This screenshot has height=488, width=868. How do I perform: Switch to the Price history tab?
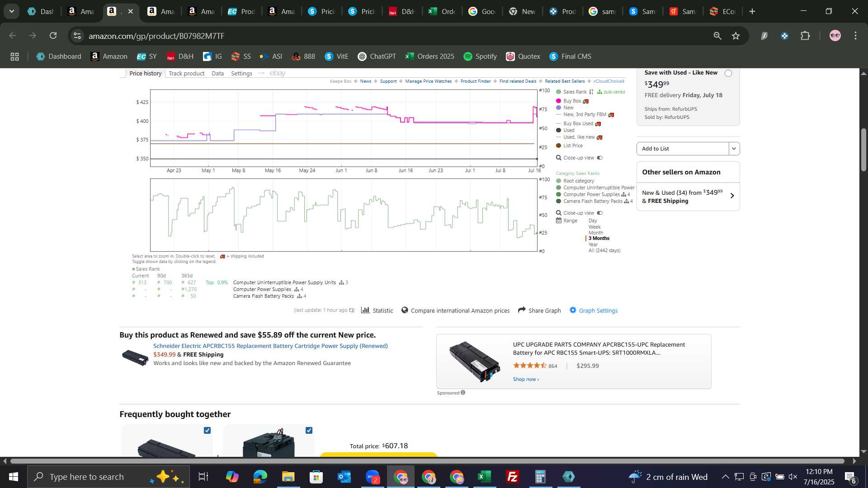click(x=145, y=73)
